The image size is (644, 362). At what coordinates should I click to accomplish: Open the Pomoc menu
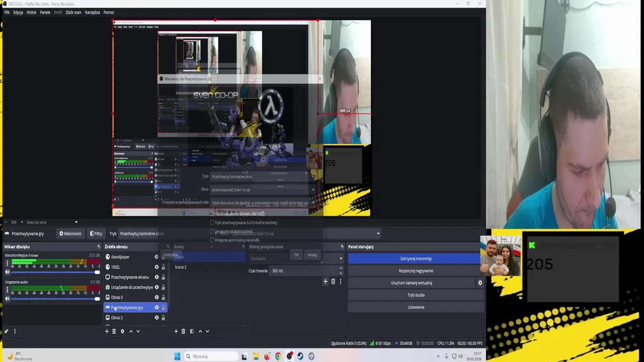109,13
